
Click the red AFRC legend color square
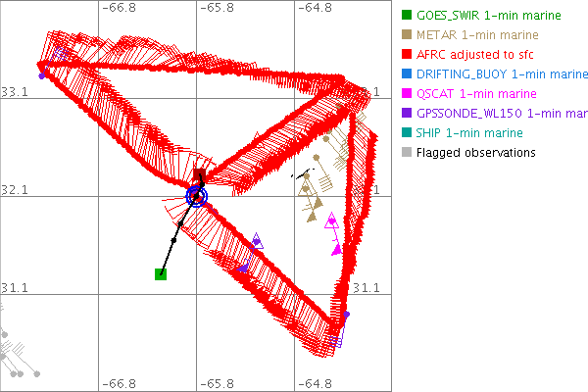(405, 55)
